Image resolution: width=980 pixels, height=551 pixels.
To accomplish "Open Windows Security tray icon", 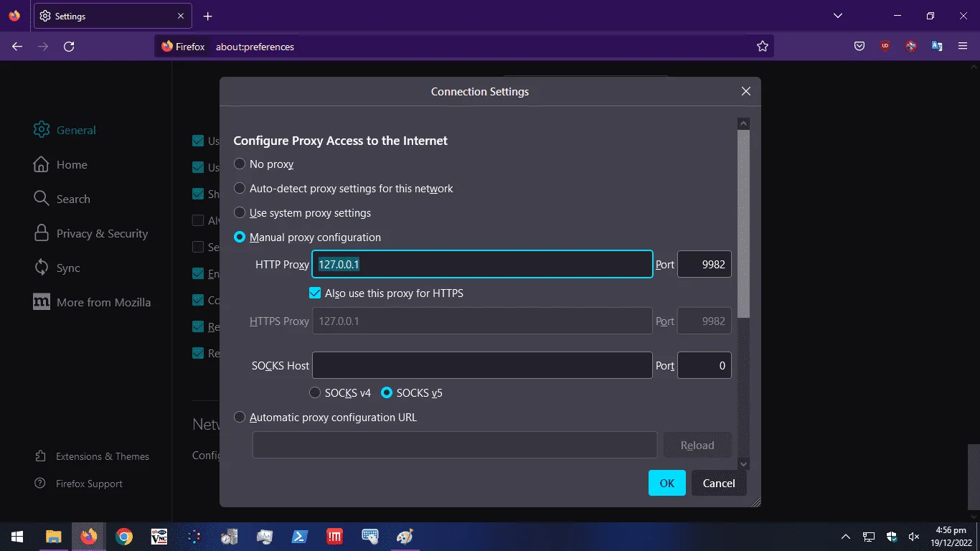I will pyautogui.click(x=892, y=537).
